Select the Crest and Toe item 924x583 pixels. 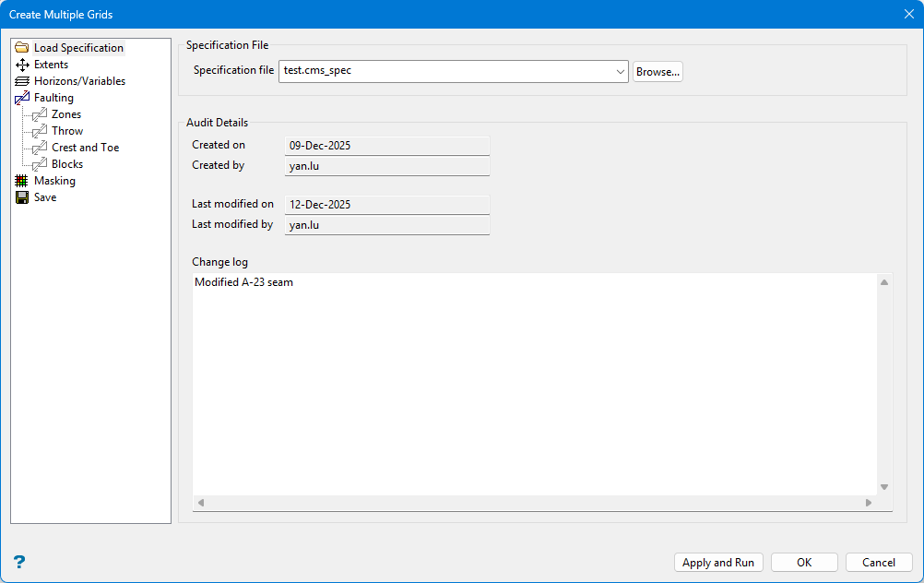pos(85,148)
